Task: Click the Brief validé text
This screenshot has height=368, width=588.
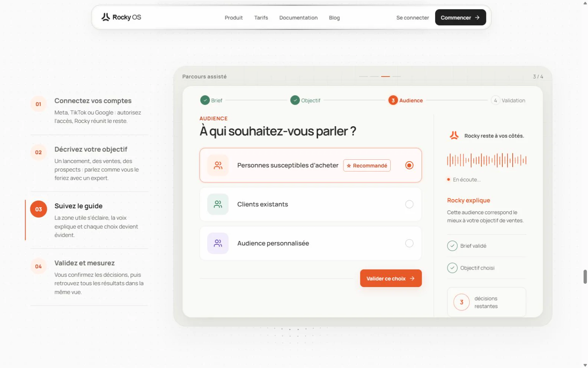Action: pos(473,246)
